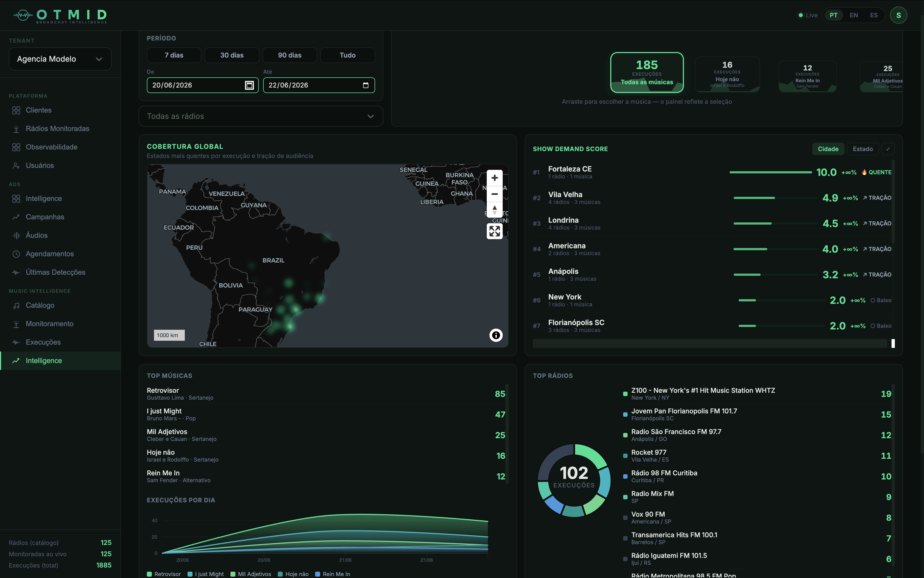Click the Áudios waveform bars icon
Screen dimensions: 924x578
pyautogui.click(x=16, y=236)
